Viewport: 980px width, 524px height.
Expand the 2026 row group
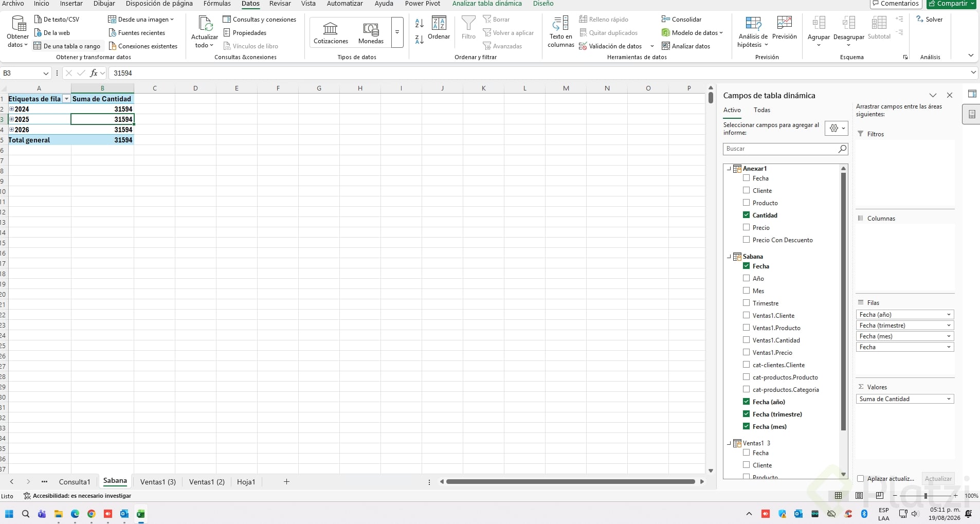11,130
